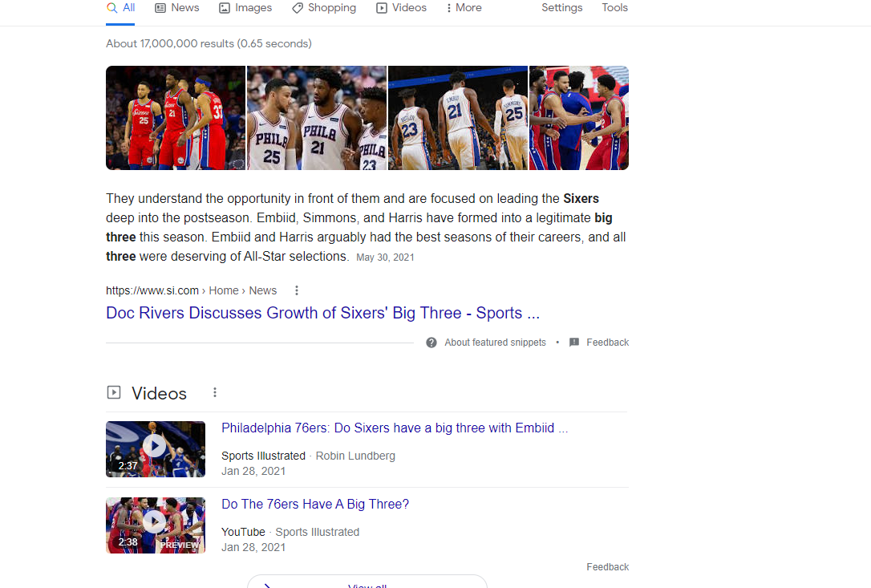
Task: Switch to Images search tab
Action: pos(245,8)
